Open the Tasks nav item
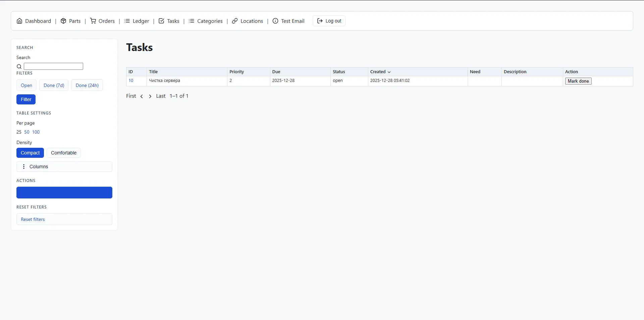 point(169,21)
